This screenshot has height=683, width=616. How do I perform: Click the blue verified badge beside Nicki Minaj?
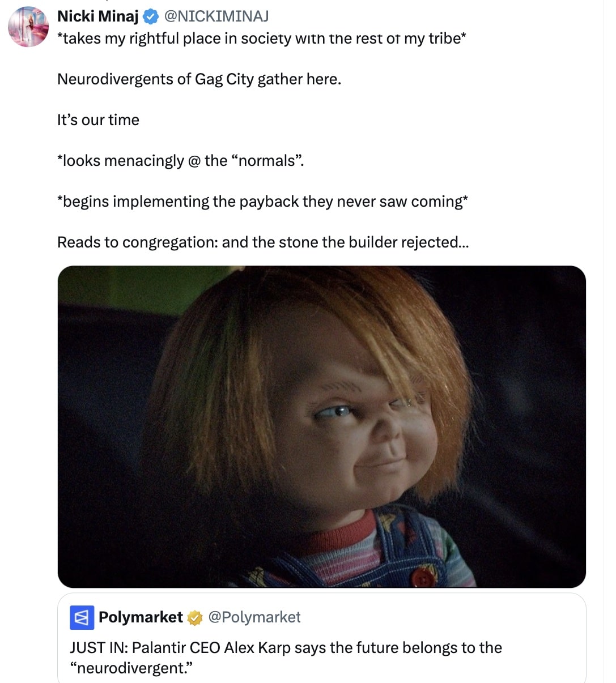(151, 17)
